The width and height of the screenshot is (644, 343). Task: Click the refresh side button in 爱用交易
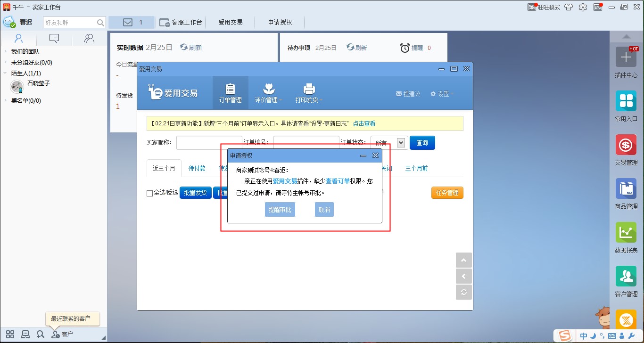click(464, 292)
